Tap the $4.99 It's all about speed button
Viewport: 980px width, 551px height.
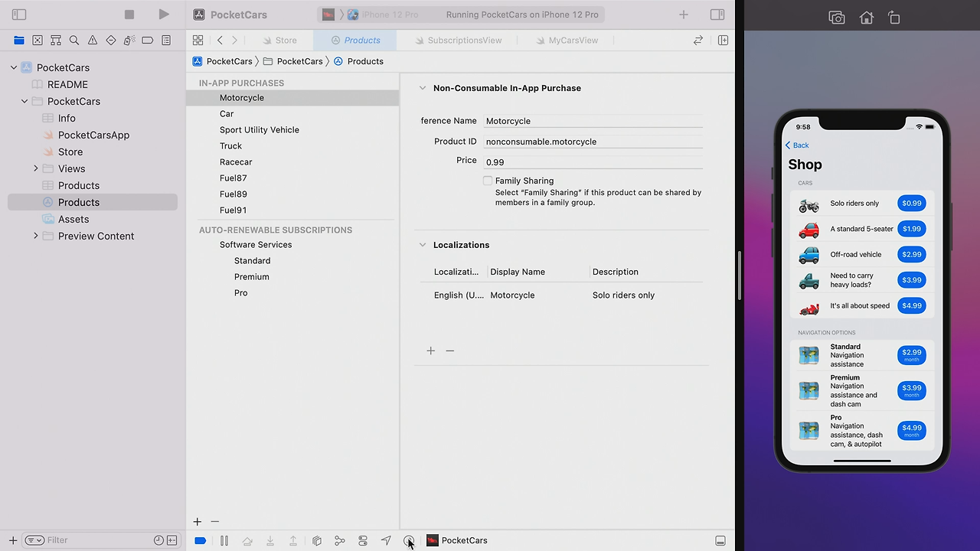(912, 305)
